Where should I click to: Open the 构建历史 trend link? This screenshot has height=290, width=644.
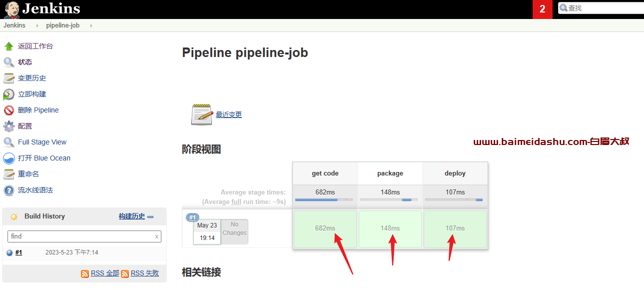[132, 216]
